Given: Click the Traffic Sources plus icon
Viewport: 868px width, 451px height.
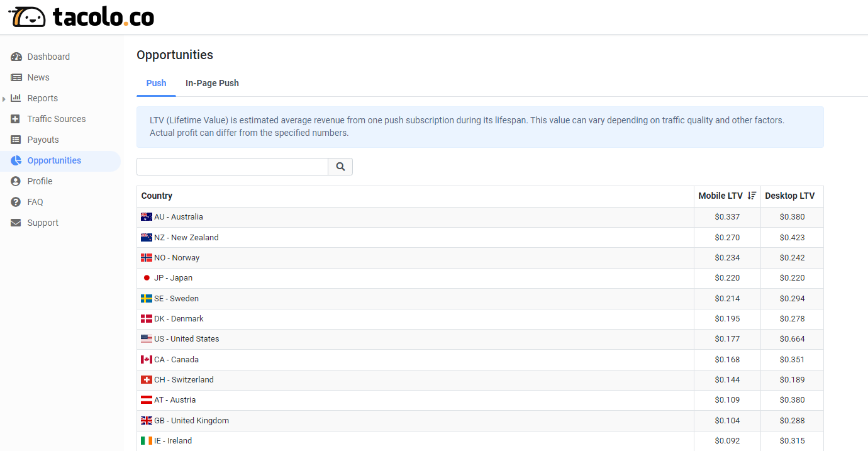Looking at the screenshot, I should tap(16, 119).
